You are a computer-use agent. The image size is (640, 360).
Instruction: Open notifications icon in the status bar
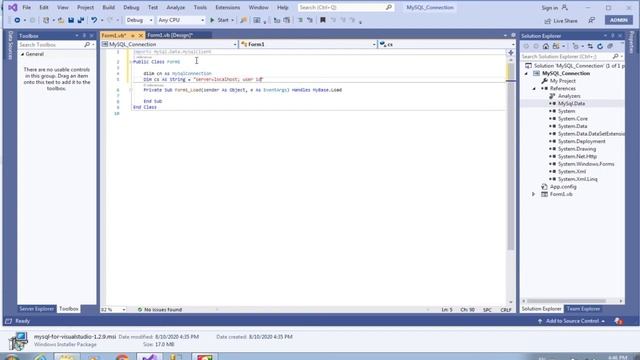click(x=618, y=321)
